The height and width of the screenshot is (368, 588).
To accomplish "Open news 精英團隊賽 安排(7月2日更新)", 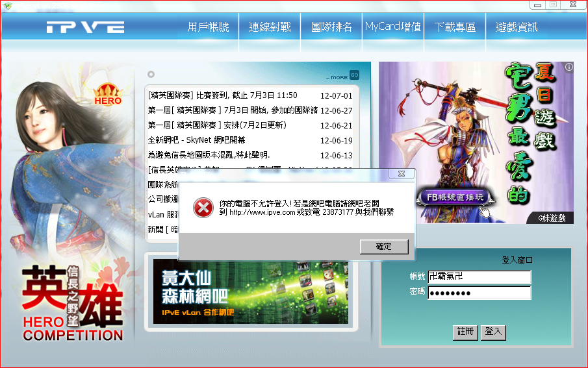I will (x=217, y=125).
